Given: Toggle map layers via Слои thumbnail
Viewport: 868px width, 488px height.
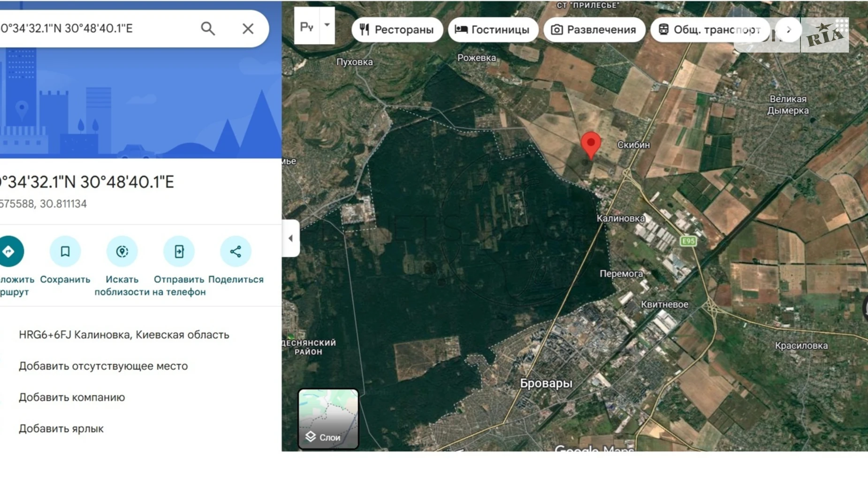Looking at the screenshot, I should [328, 419].
